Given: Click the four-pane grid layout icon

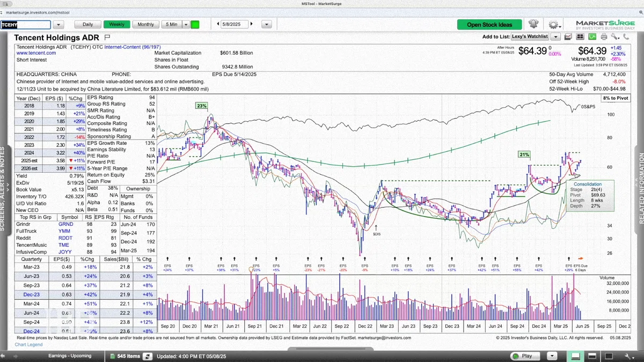Looking at the screenshot, I should point(580,36).
